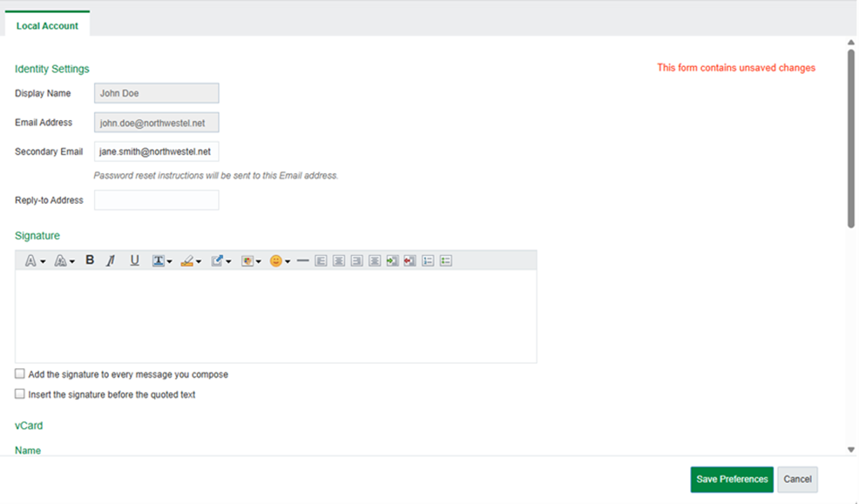859x504 pixels.
Task: Open the font family dropdown
Action: 35,260
